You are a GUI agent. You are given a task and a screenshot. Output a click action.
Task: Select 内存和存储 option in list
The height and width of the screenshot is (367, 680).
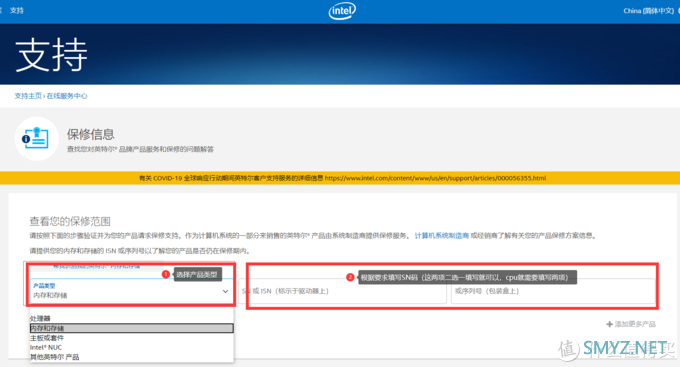pos(132,328)
